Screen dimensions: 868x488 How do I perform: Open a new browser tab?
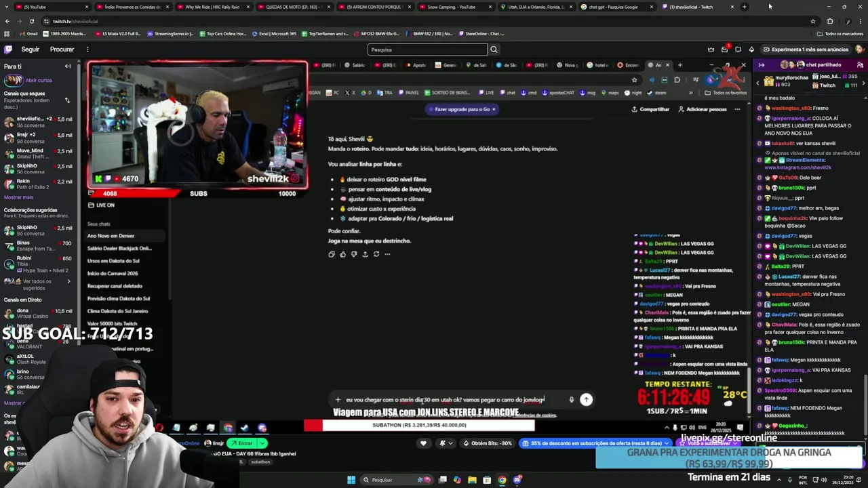tap(745, 7)
